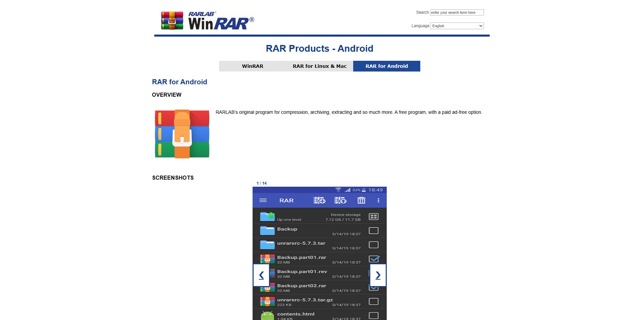Click the add-to-archive icon in the RAR toolbar
Screen dimensions: 644x320
[319, 200]
